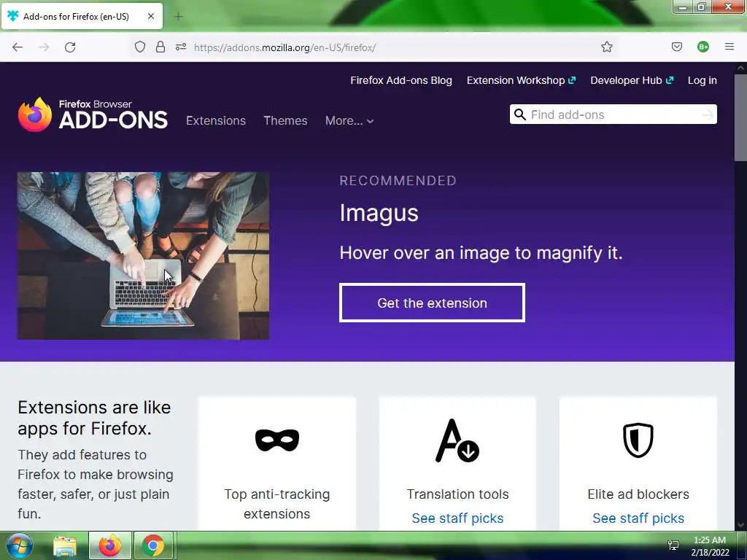The width and height of the screenshot is (747, 560).
Task: Open File Explorer from taskbar
Action: point(65,546)
